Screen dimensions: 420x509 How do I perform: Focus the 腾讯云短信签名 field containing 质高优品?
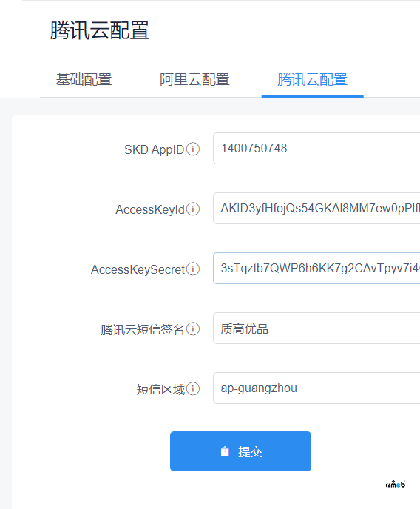[x=316, y=328]
